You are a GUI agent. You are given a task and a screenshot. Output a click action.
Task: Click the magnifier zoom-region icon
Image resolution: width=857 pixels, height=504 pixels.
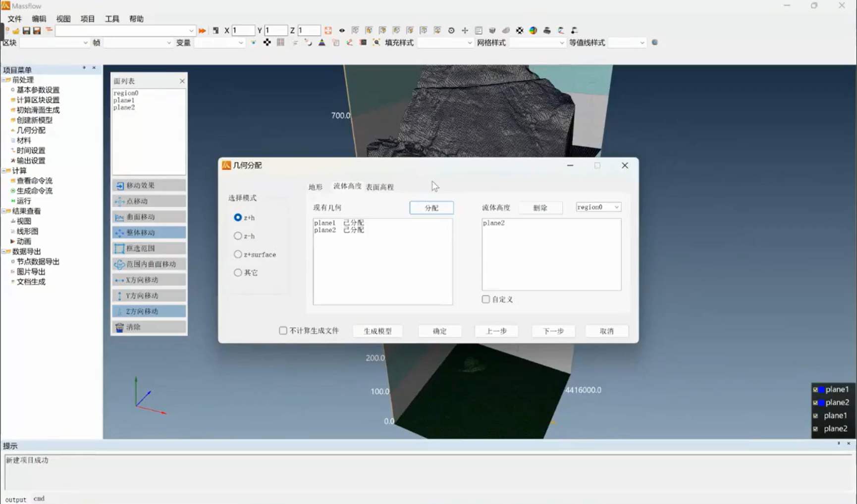376,43
